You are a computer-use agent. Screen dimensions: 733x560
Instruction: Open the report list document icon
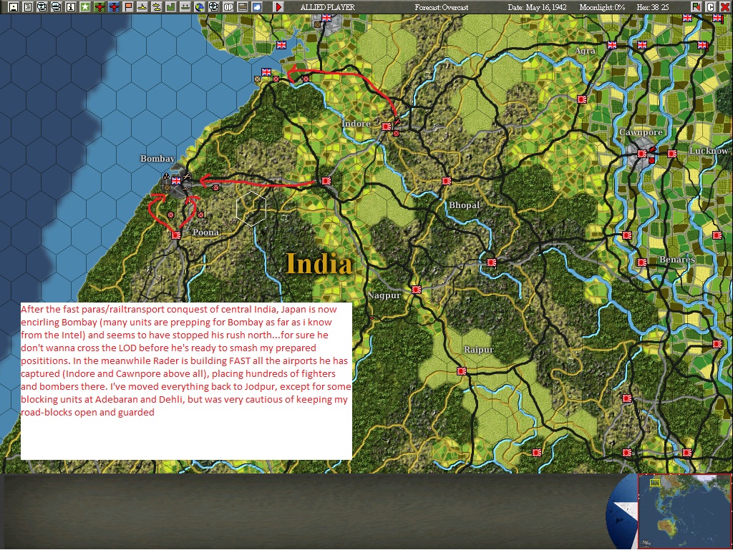(x=28, y=6)
